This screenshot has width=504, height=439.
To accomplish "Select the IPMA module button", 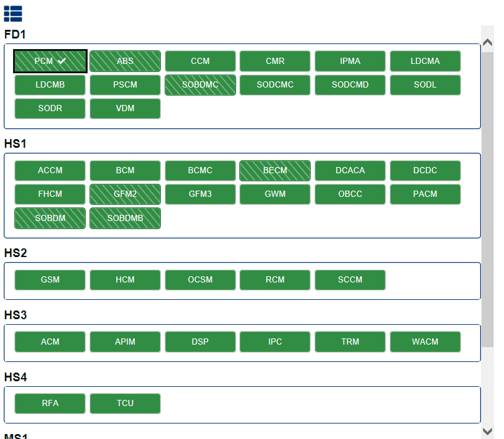I will pos(350,61).
